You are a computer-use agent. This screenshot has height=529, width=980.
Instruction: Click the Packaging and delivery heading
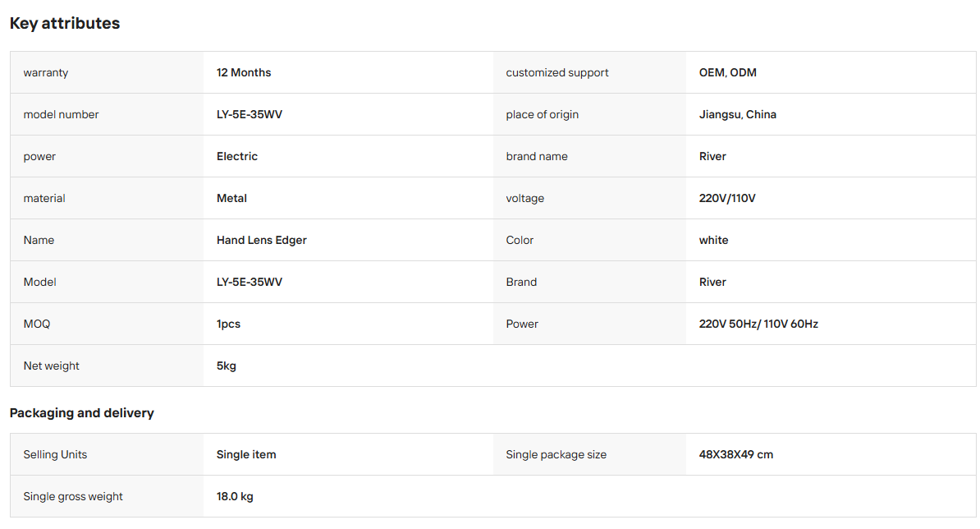pos(81,412)
